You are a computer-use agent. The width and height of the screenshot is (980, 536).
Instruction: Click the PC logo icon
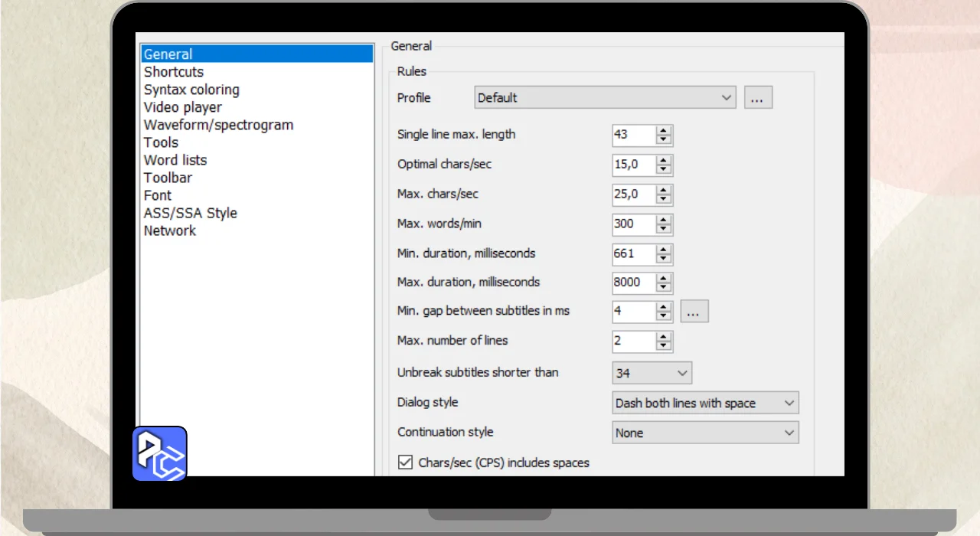[160, 453]
